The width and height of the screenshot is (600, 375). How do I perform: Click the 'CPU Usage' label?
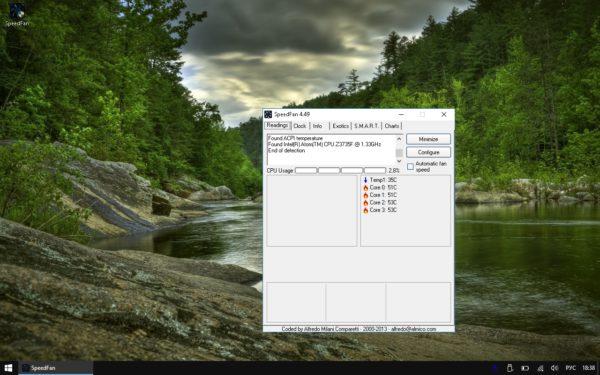click(280, 170)
